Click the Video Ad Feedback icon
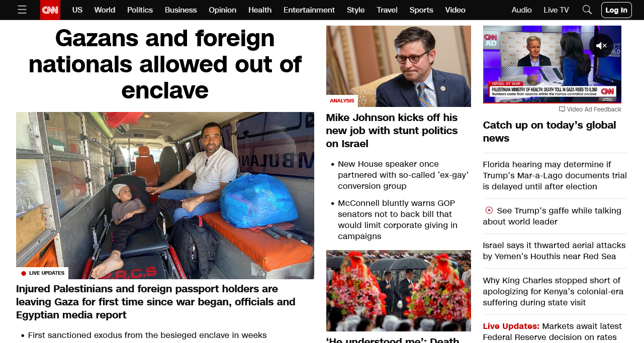This screenshot has width=644, height=343. coord(562,109)
